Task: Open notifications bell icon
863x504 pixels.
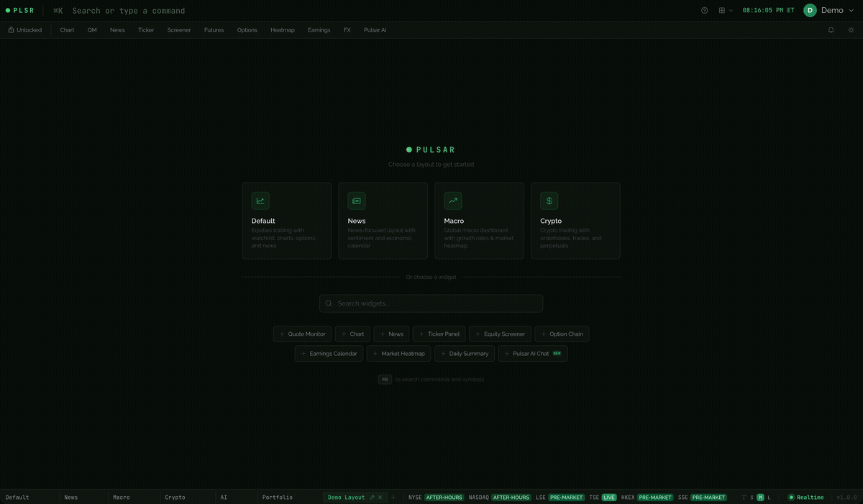Action: [x=831, y=30]
